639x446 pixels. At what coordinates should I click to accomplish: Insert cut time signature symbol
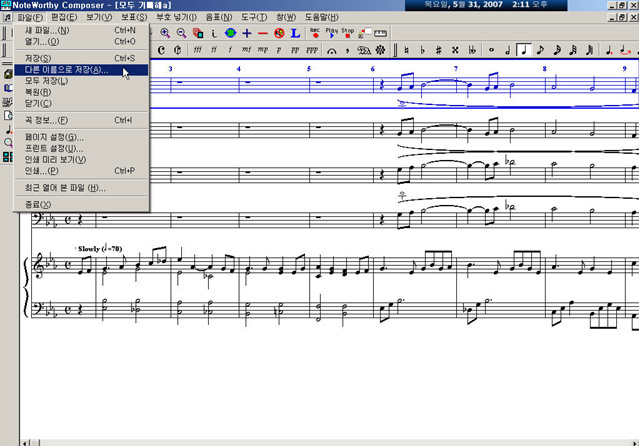point(177,50)
